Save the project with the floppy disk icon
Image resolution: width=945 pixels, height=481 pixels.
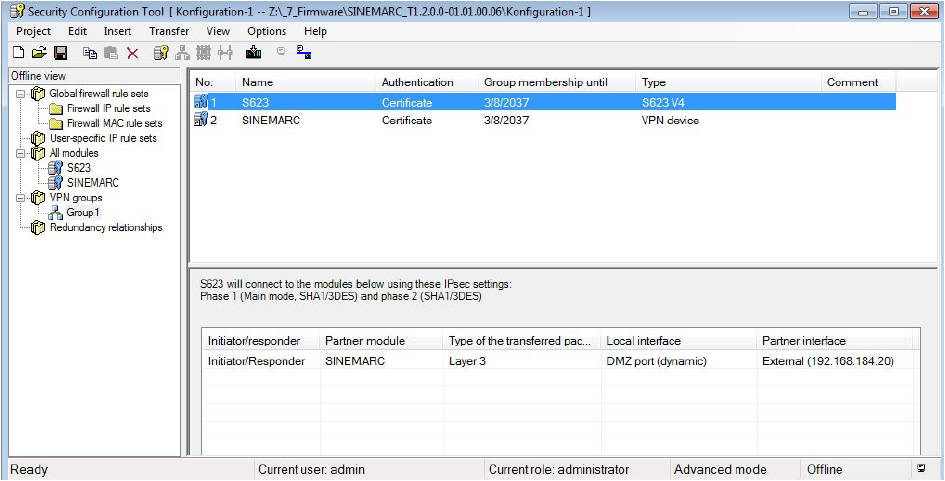pos(60,53)
